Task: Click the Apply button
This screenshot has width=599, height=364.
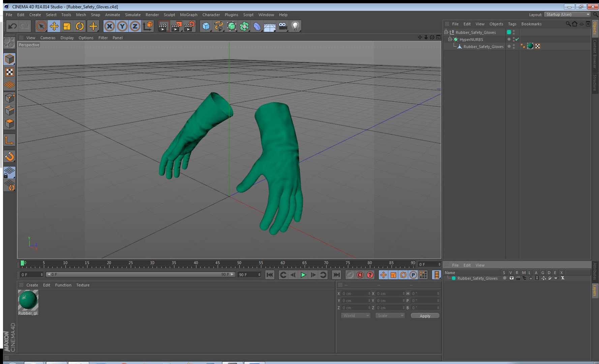Action: click(x=425, y=316)
